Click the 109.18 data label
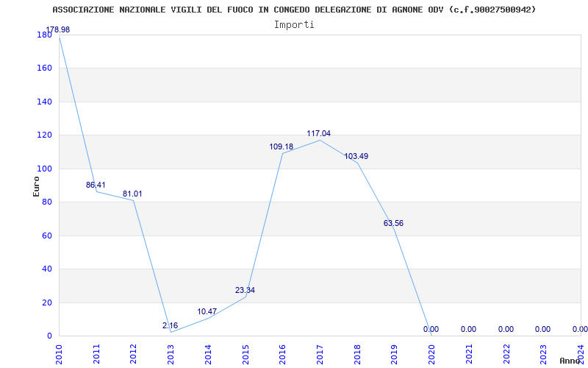Viewport: 588px width, 368px height. (x=282, y=146)
